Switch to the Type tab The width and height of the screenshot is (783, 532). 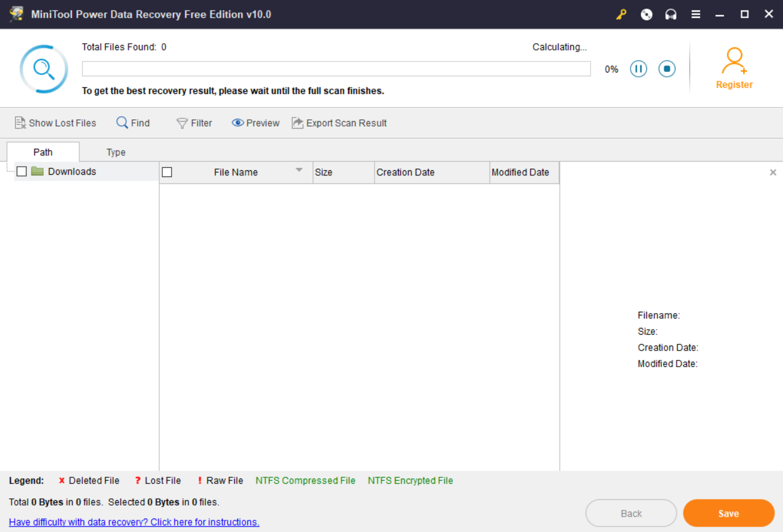tap(116, 153)
